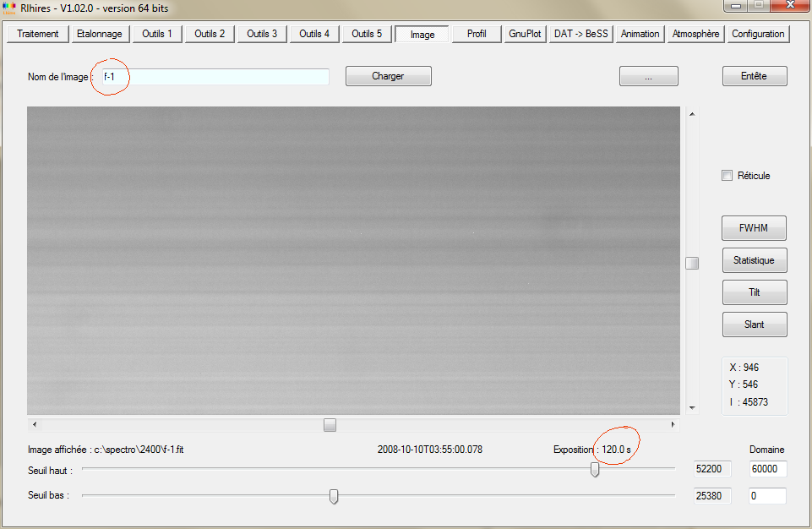Click the Domaine lower field showing 0
This screenshot has width=812, height=529.
(768, 496)
